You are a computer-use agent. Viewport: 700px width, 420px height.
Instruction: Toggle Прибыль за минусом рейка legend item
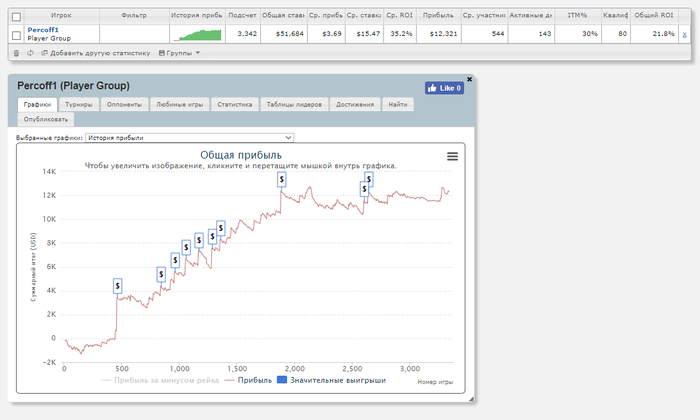pos(160,380)
